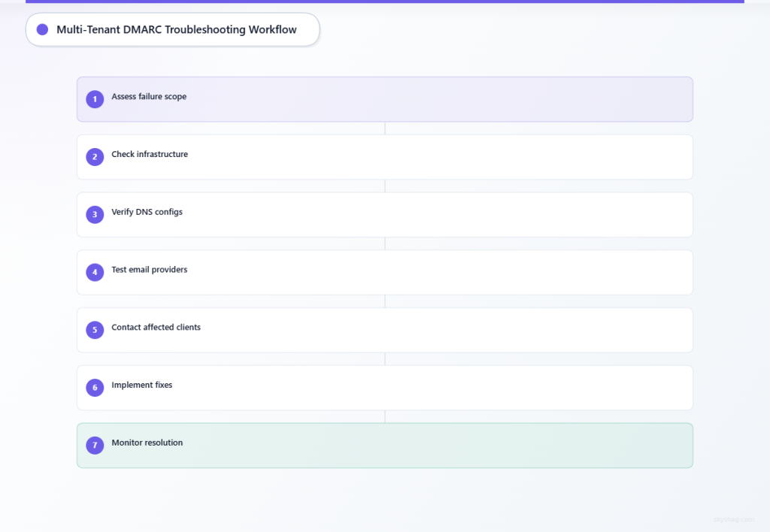Click the purple bar at the top
The height and width of the screenshot is (532, 770).
pos(385,2)
